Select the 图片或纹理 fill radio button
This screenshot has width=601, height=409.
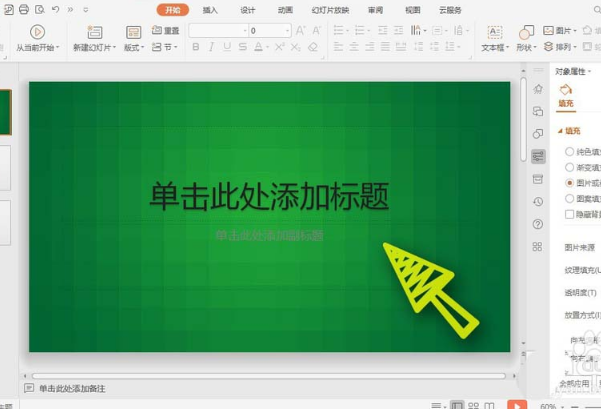pyautogui.click(x=570, y=183)
